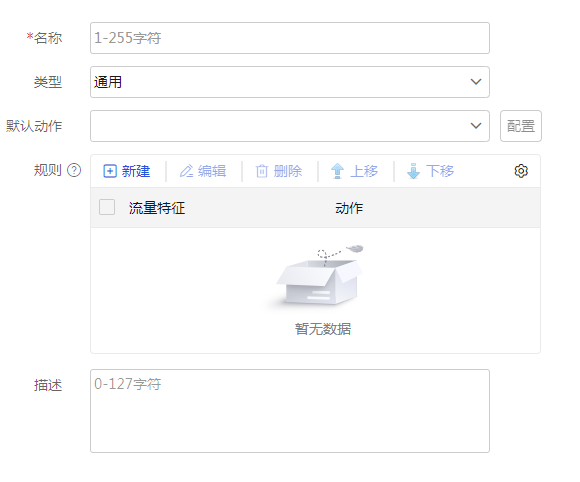Click the 动作 column header

pyautogui.click(x=349, y=208)
